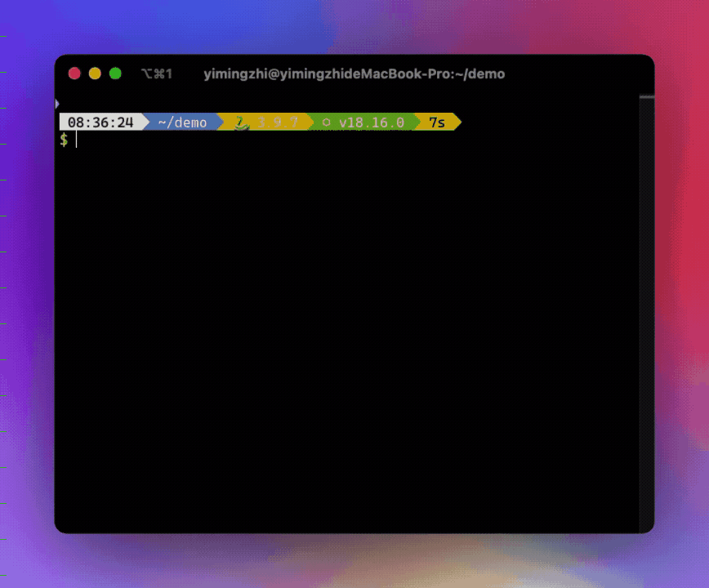
Task: Click the v18.16.0 Node version text
Action: click(x=372, y=122)
